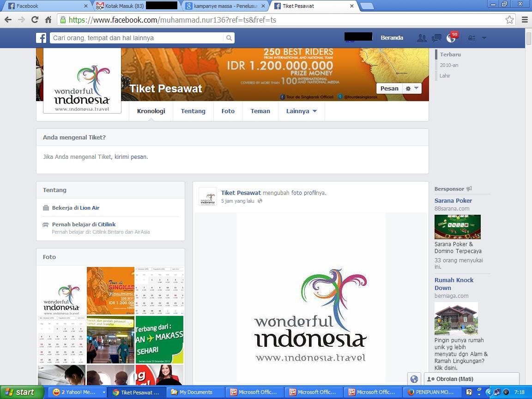Open the Tentang tab
This screenshot has height=399, width=532.
coord(193,111)
